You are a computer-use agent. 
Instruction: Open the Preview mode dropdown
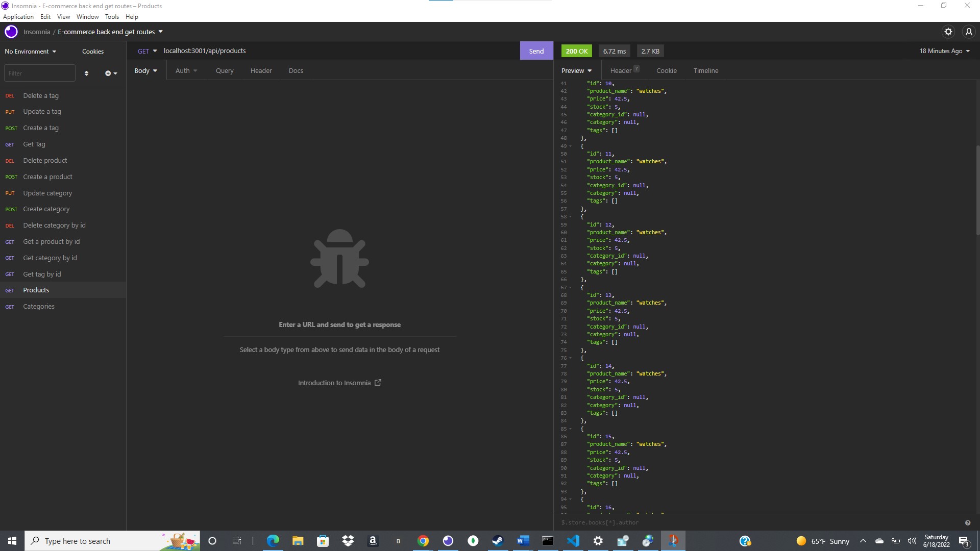[x=577, y=71]
